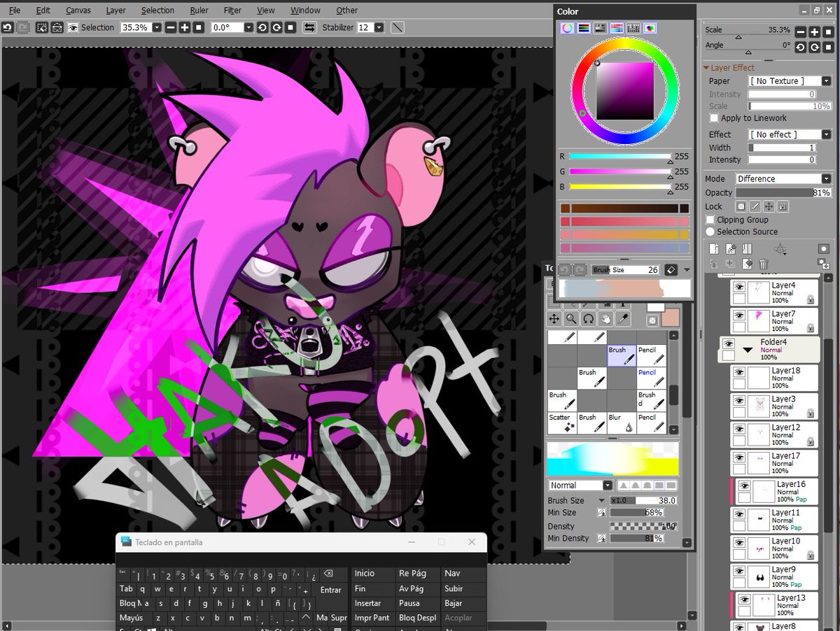This screenshot has width=840, height=631.
Task: Click the flip view horizontal icon
Action: pos(309,27)
